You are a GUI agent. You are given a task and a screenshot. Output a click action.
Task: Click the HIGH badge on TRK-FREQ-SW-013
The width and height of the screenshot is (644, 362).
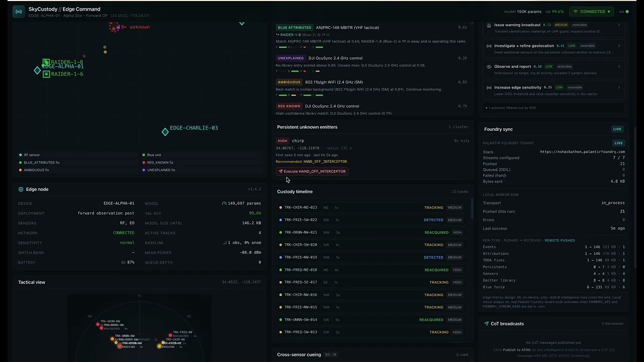point(457,332)
